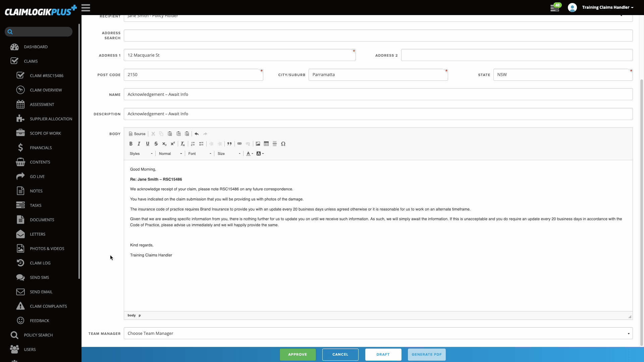
Task: Toggle italic formatting in body editor
Action: click(x=139, y=144)
